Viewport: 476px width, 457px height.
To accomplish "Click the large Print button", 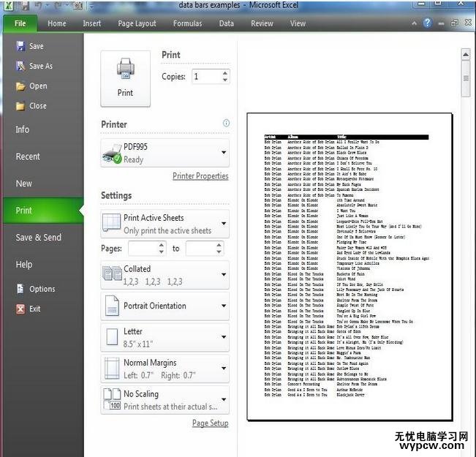I will 125,78.
